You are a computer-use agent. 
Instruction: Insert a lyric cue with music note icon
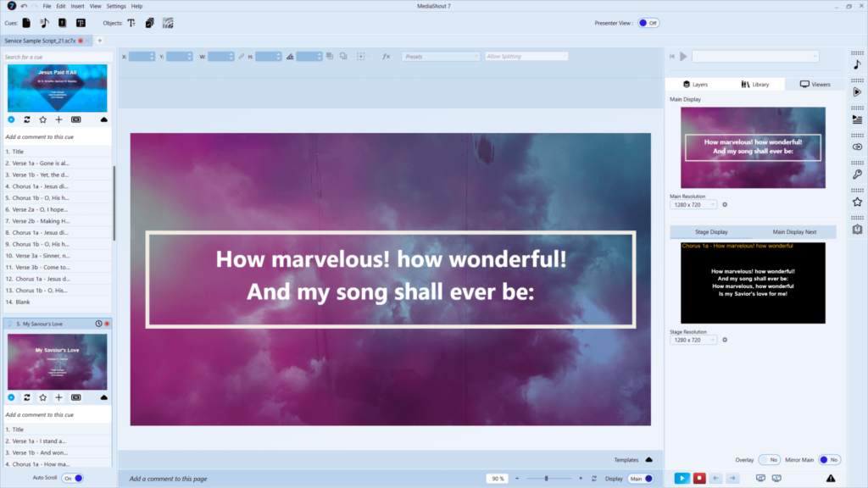click(44, 23)
